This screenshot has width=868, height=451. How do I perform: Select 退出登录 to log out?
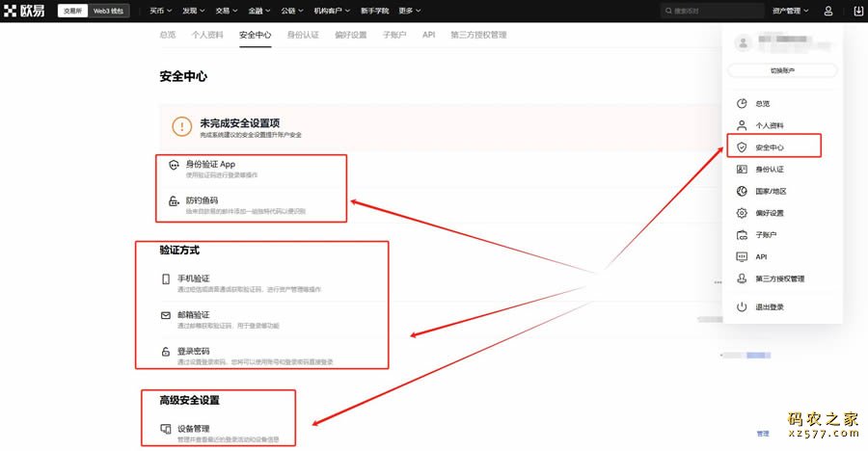770,306
